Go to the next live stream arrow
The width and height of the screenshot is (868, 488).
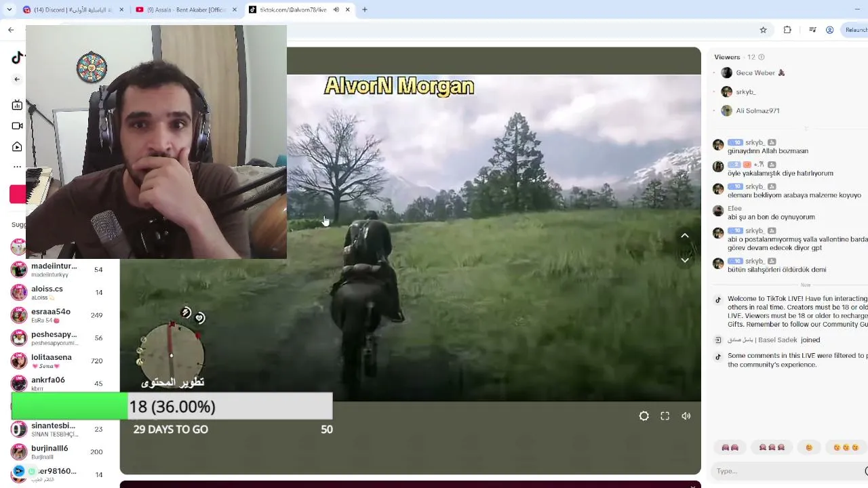(685, 260)
